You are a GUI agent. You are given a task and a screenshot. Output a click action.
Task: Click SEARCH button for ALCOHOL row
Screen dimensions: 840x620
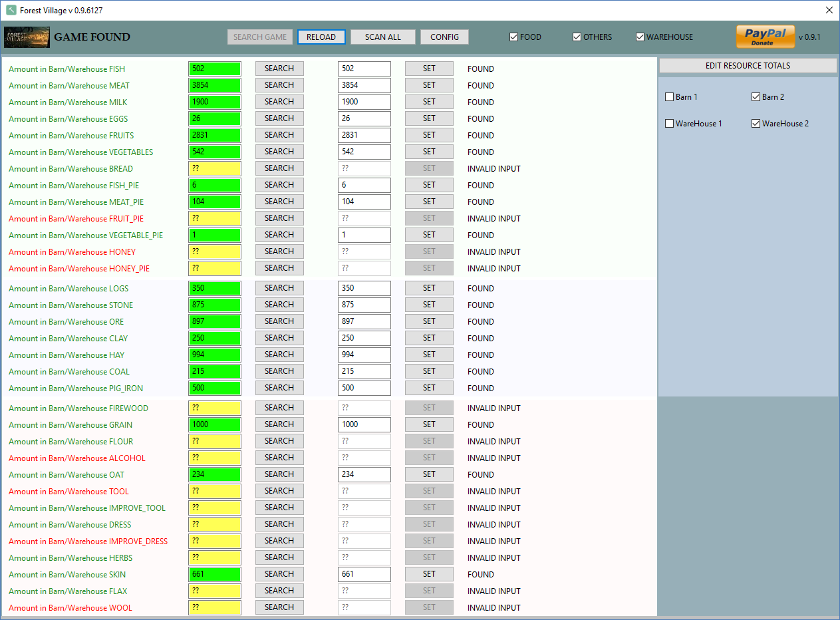[279, 458]
